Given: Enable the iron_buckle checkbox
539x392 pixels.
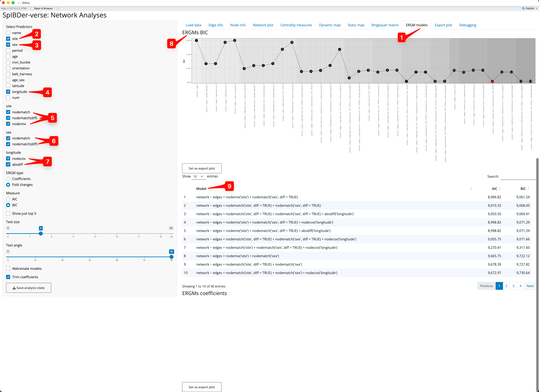Looking at the screenshot, I should pyautogui.click(x=8, y=62).
